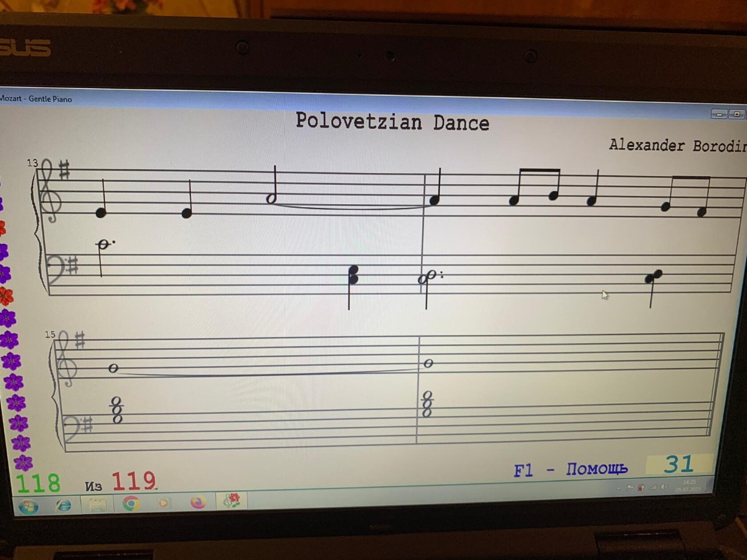
Task: Click the 'Polovetzian Dance' title
Action: click(x=392, y=121)
